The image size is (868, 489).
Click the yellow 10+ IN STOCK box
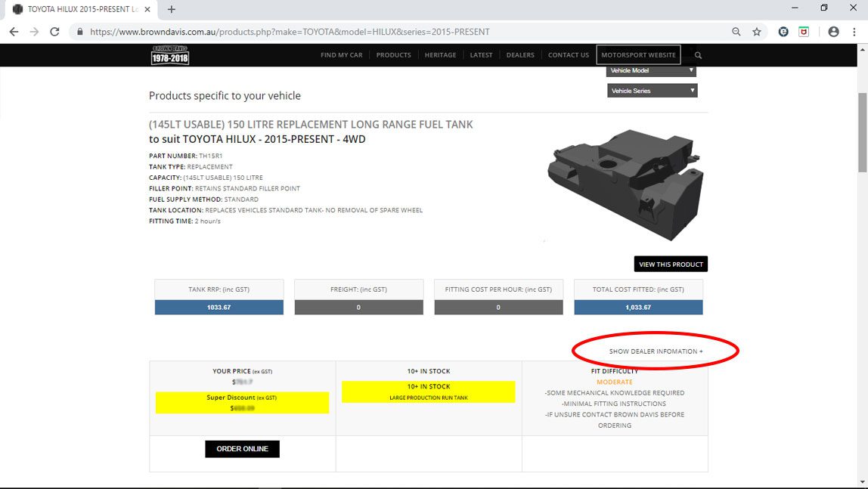[429, 392]
